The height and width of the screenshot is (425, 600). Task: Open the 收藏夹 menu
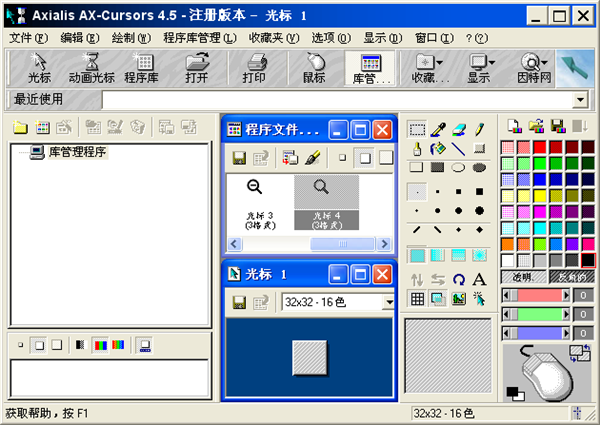pyautogui.click(x=274, y=38)
